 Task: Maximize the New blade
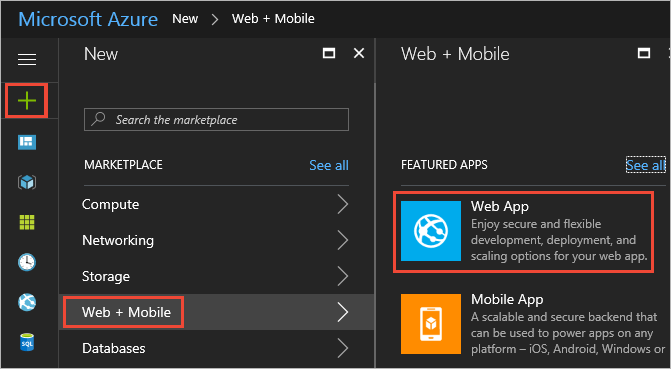coord(329,54)
